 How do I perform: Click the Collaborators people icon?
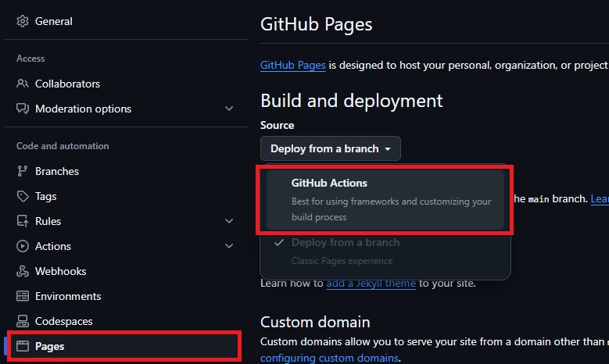[23, 84]
